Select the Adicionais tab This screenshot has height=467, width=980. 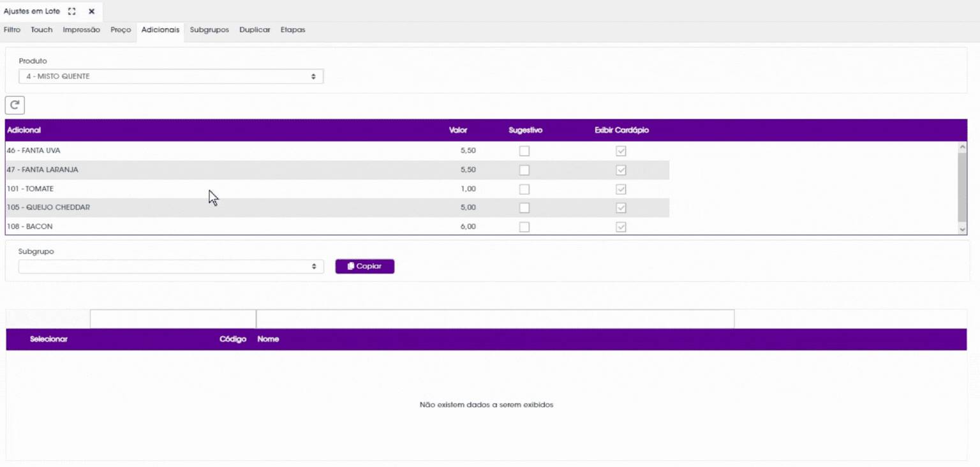161,30
